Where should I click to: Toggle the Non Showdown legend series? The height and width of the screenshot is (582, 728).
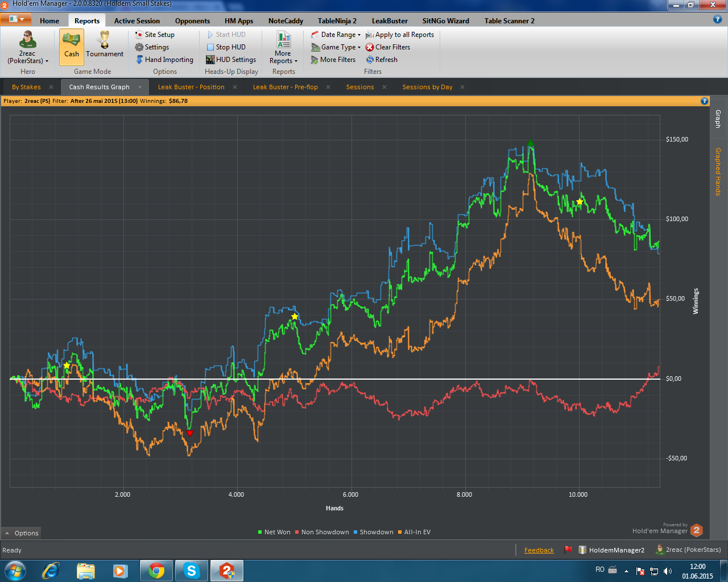[x=322, y=533]
